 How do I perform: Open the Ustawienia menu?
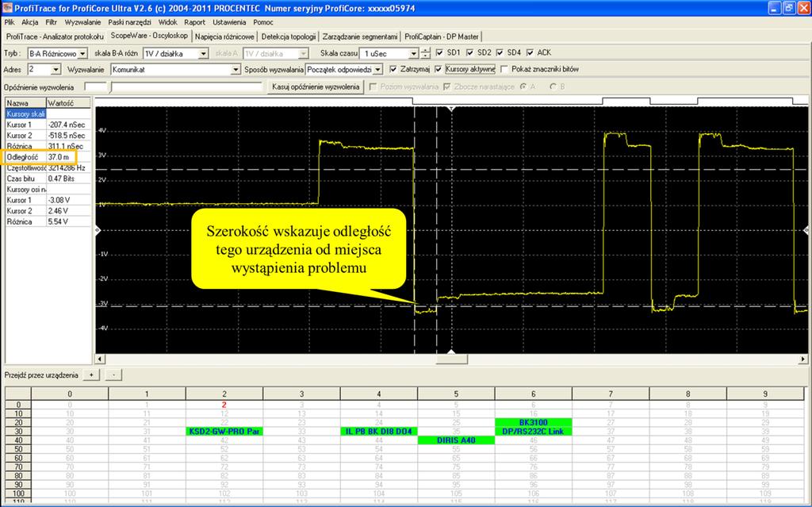(x=229, y=22)
